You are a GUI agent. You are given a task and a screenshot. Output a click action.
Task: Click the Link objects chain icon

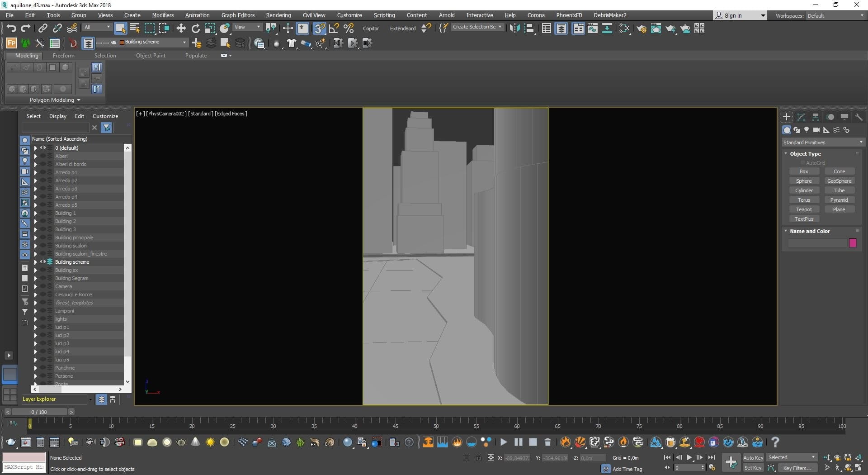coord(42,28)
